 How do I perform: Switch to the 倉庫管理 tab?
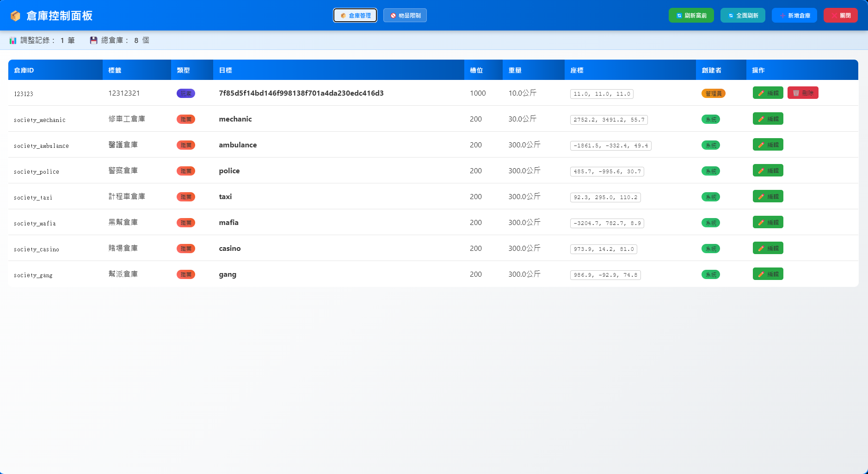point(355,15)
